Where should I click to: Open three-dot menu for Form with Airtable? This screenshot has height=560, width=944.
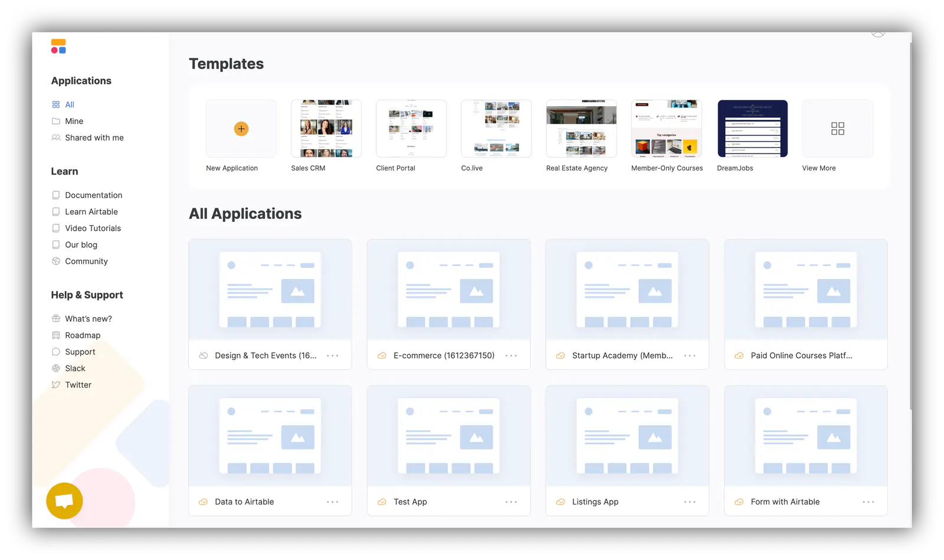868,502
